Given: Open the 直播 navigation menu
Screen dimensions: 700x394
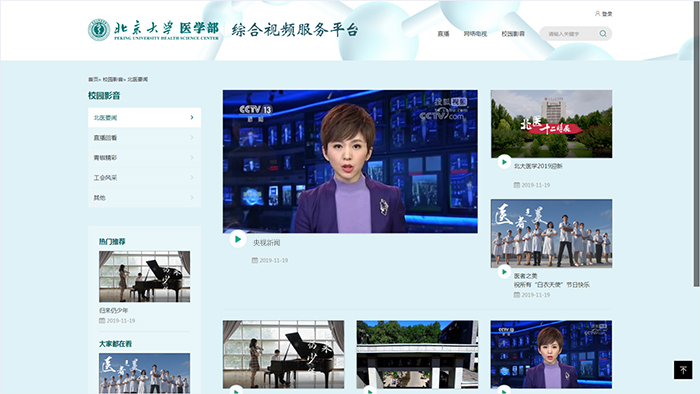Looking at the screenshot, I should [x=443, y=34].
